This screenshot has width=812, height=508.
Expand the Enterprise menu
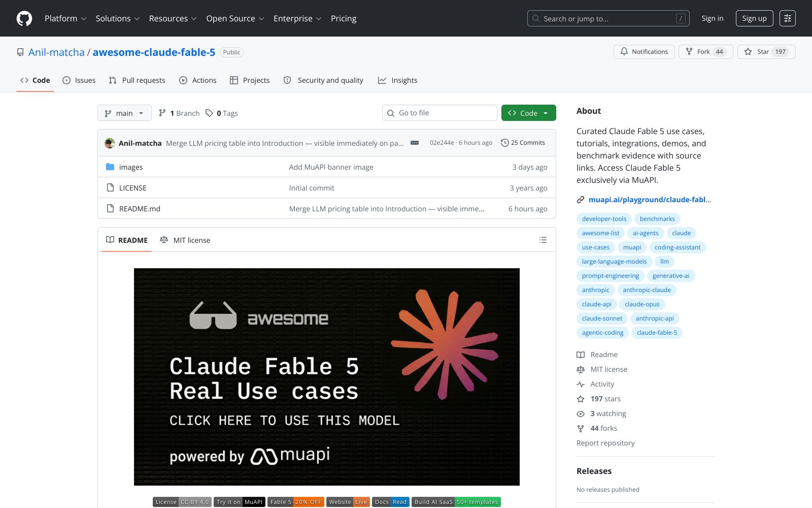tap(297, 18)
